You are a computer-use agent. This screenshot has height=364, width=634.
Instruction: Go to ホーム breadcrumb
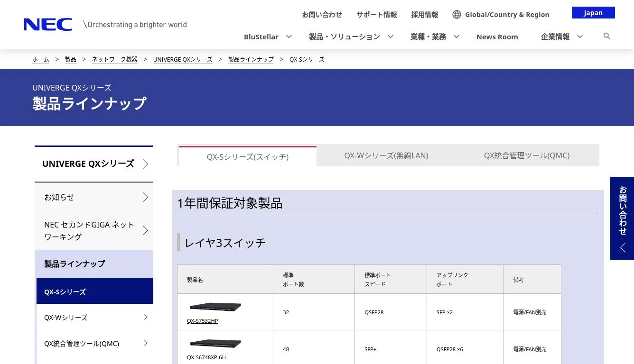click(41, 59)
